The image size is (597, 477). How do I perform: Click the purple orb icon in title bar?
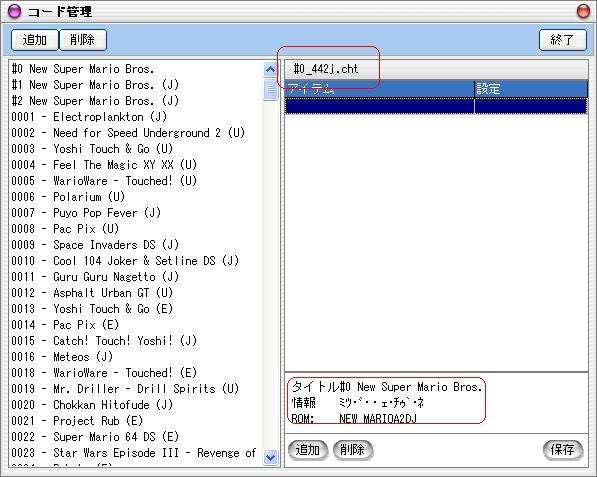click(x=14, y=11)
